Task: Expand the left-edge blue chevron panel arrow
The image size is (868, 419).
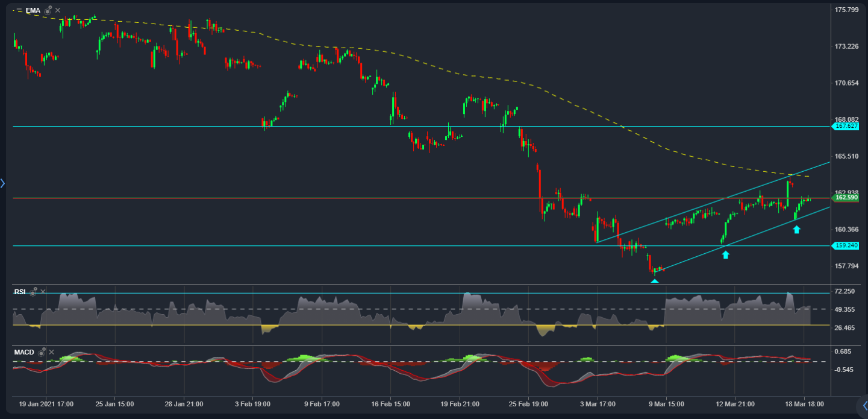Action: (3, 183)
